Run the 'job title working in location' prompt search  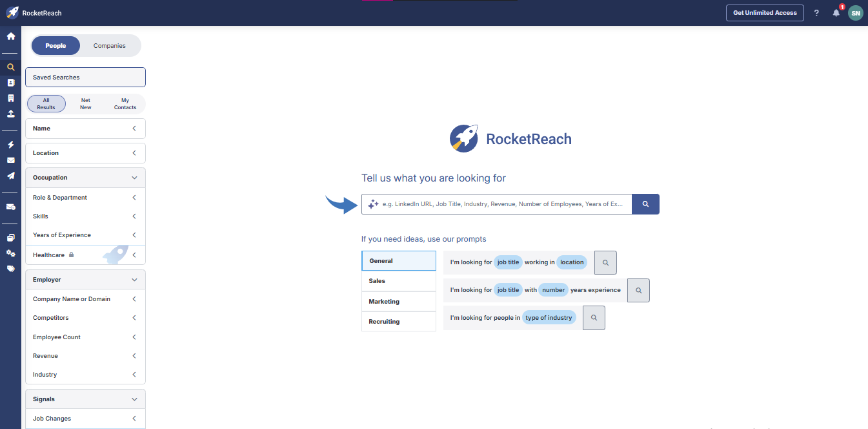click(x=605, y=263)
